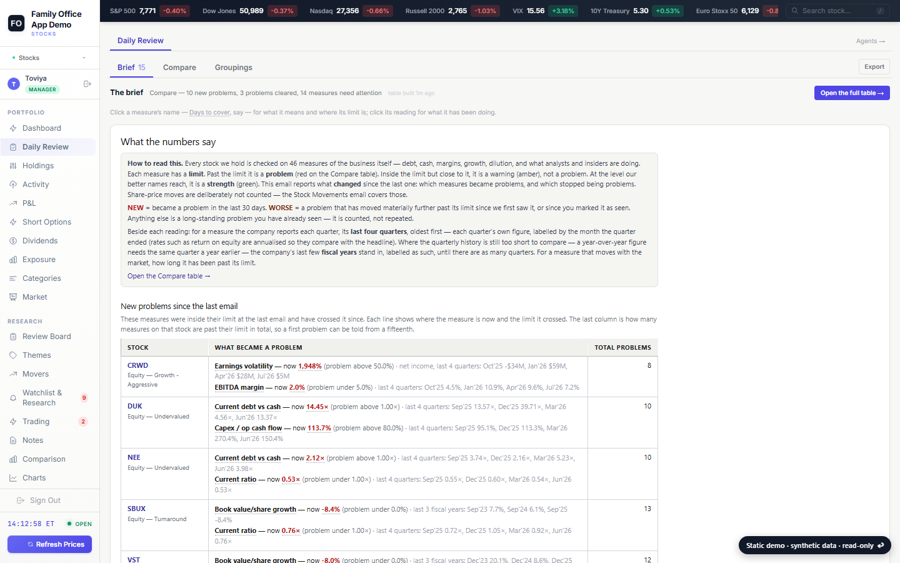Open the CRWD stock link
The image size is (900, 563).
click(138, 366)
